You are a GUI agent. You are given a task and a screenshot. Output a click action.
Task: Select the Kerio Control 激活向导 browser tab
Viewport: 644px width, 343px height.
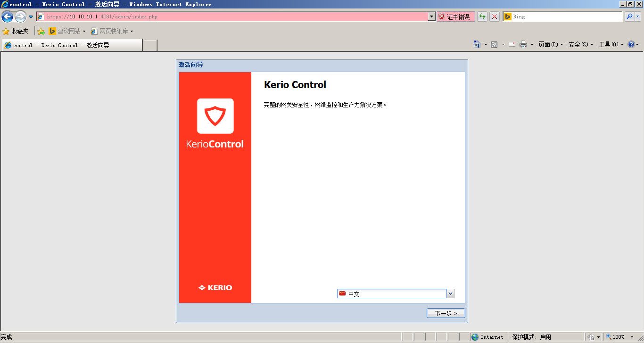[72, 45]
